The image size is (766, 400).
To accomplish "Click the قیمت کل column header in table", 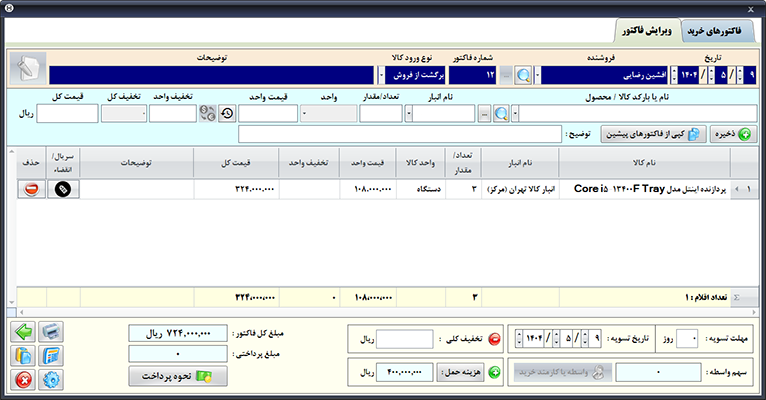I will (236, 163).
